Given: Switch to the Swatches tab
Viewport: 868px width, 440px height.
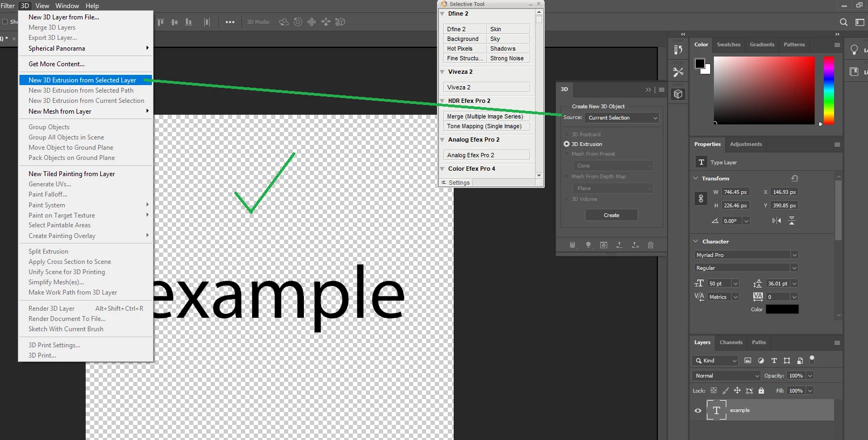Looking at the screenshot, I should (728, 45).
